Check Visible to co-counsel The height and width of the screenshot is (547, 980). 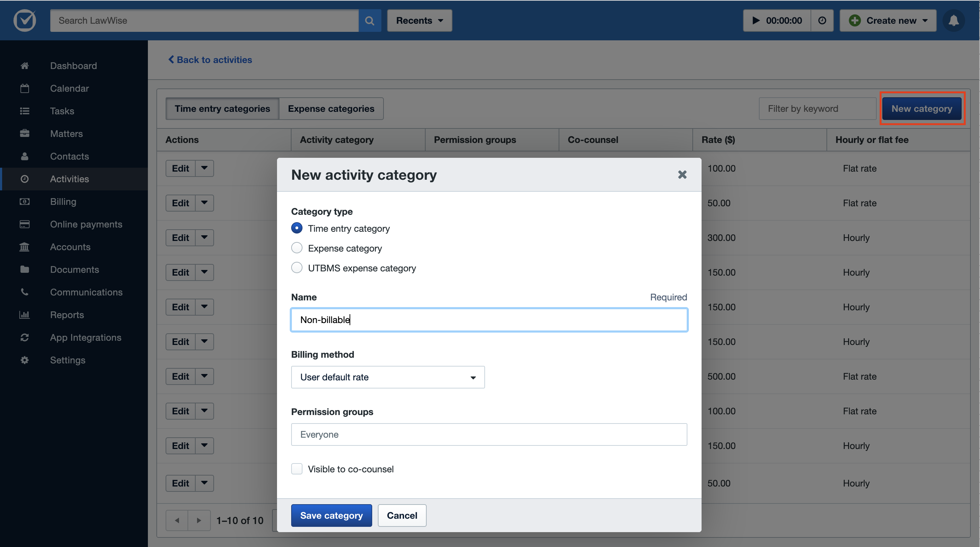(297, 469)
